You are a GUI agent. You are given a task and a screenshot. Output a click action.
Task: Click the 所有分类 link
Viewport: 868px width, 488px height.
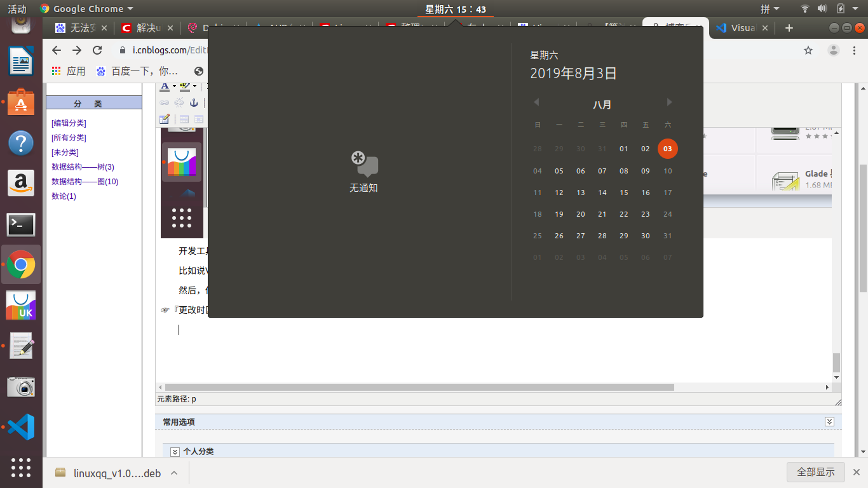click(x=69, y=138)
